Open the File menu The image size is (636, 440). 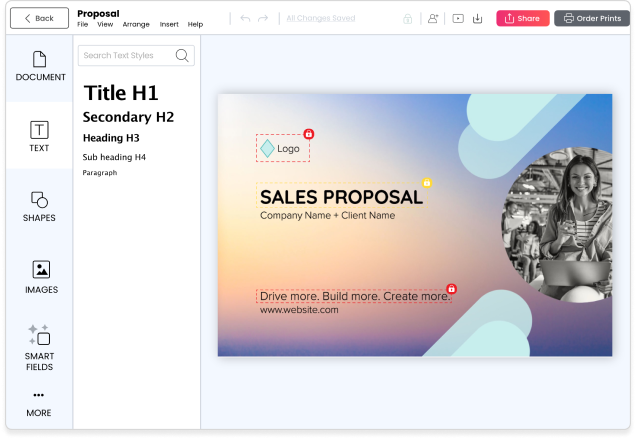coord(83,24)
